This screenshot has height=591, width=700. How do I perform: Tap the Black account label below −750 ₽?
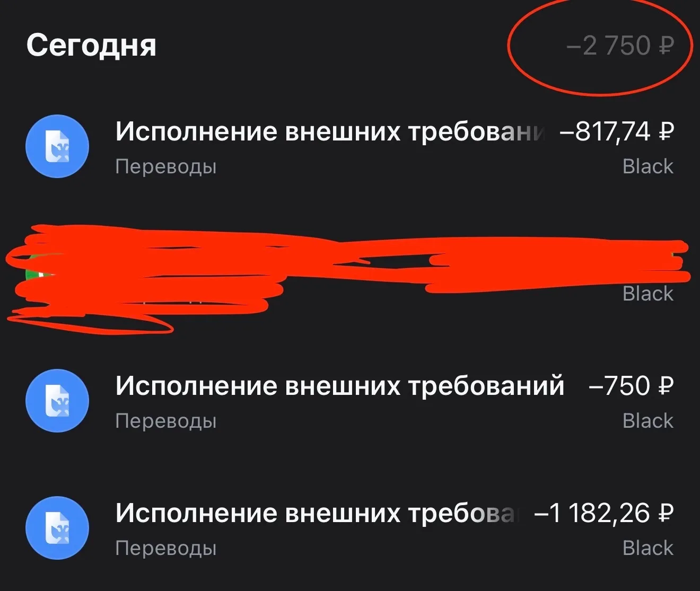[648, 421]
